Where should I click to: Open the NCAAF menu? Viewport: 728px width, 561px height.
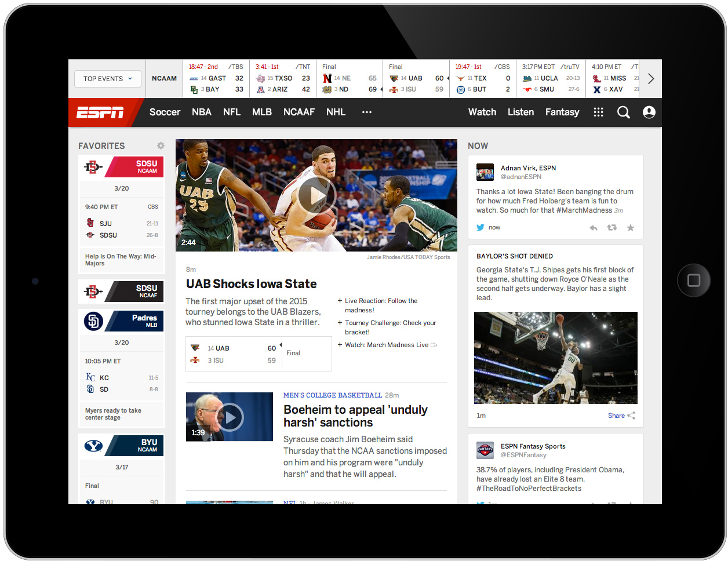299,112
